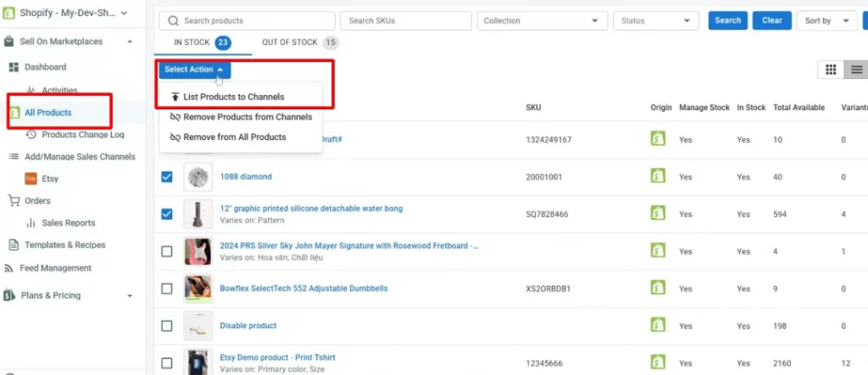
Task: Choose Remove from All Products
Action: coord(240,137)
